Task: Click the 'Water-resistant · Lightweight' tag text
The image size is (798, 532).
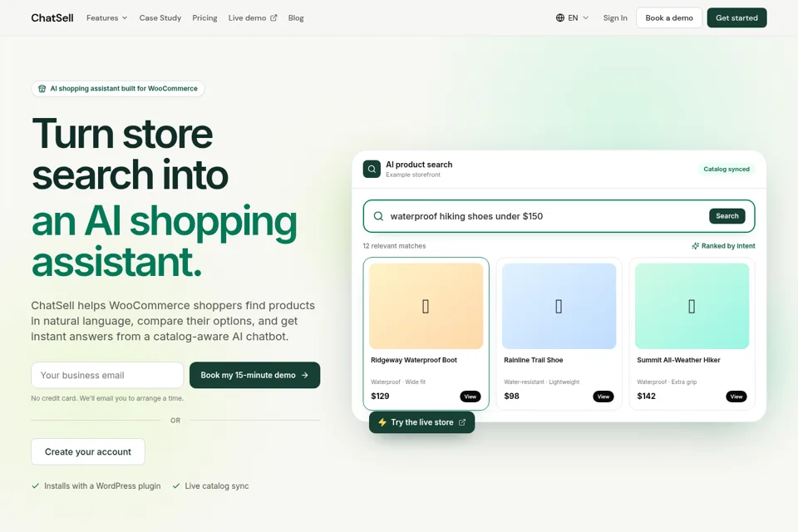Action: 541,382
